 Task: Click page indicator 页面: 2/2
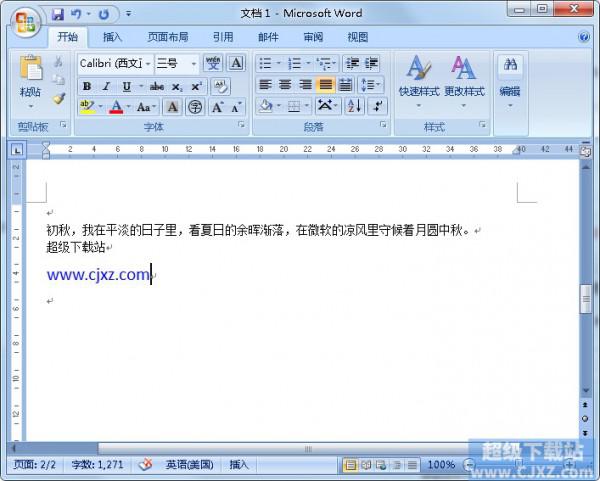point(35,465)
